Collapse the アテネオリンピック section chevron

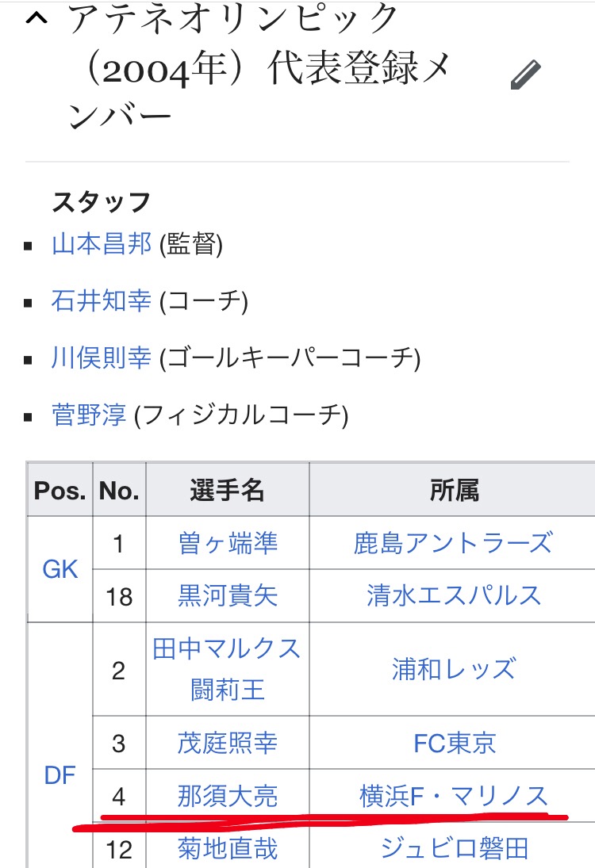click(x=36, y=20)
